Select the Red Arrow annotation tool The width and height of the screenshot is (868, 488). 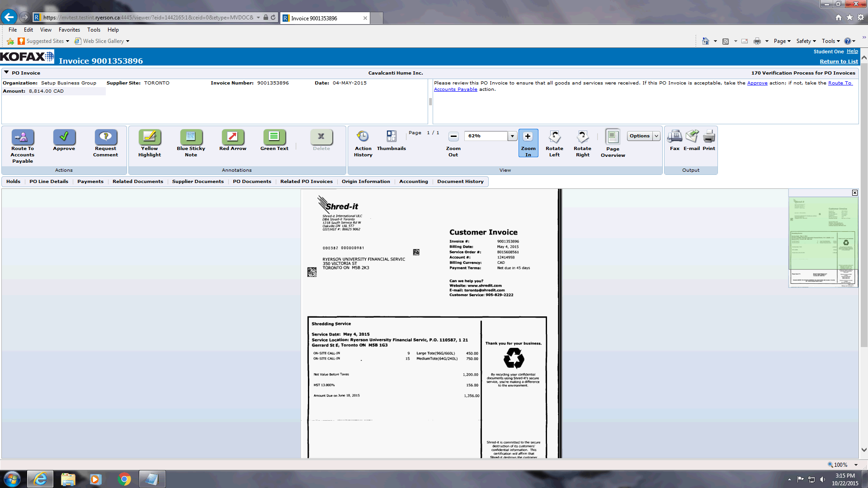pyautogui.click(x=232, y=137)
